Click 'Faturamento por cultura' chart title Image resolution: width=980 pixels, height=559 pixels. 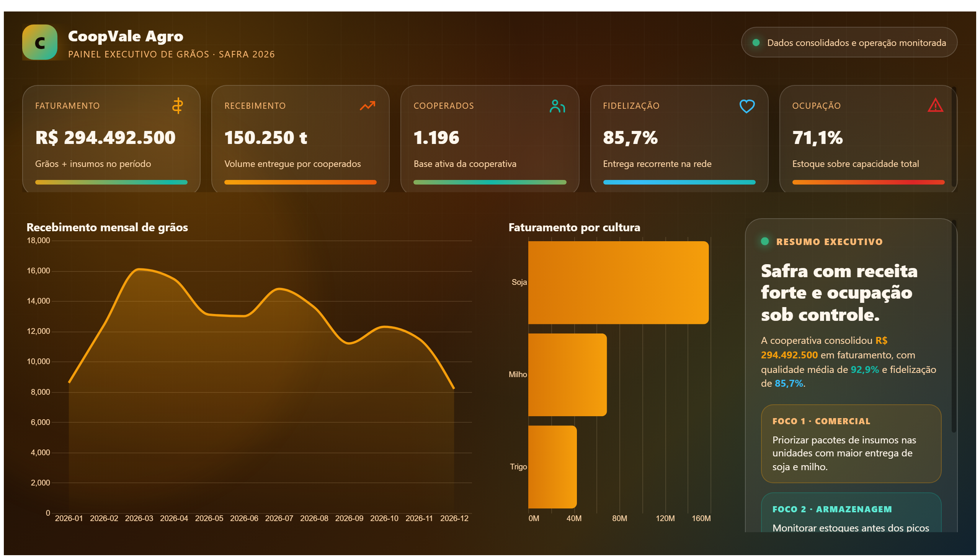[574, 227]
